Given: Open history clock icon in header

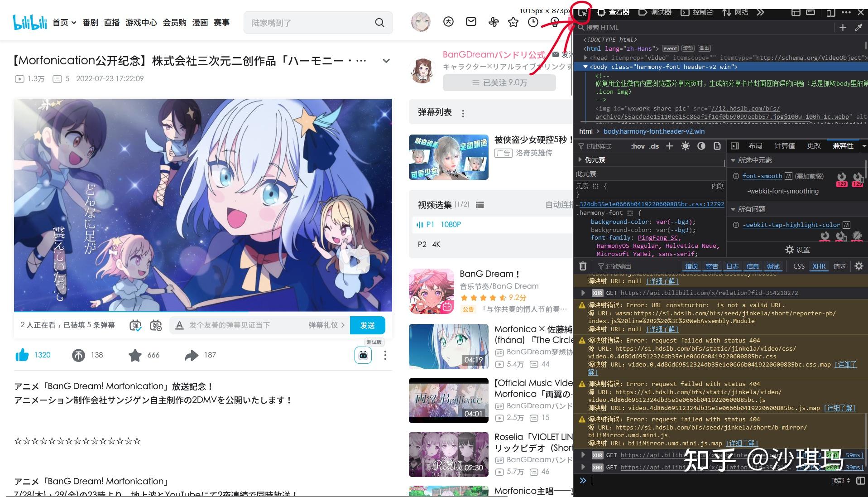Looking at the screenshot, I should tap(533, 22).
